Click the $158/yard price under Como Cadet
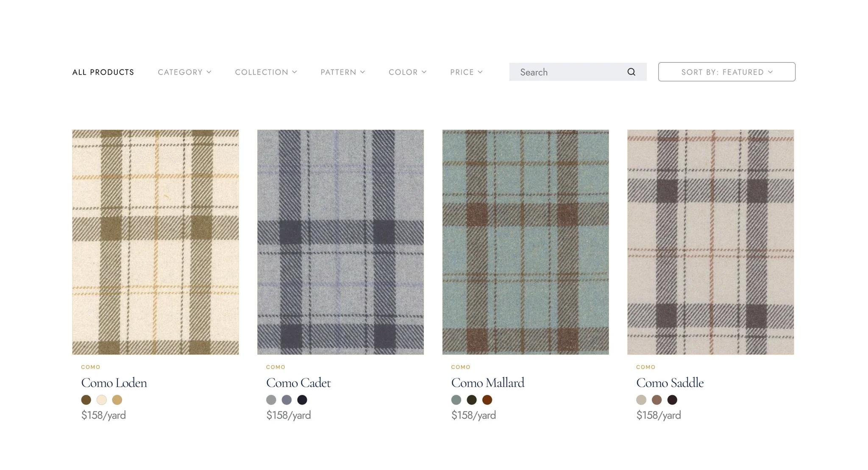This screenshot has width=868, height=470. coord(288,415)
